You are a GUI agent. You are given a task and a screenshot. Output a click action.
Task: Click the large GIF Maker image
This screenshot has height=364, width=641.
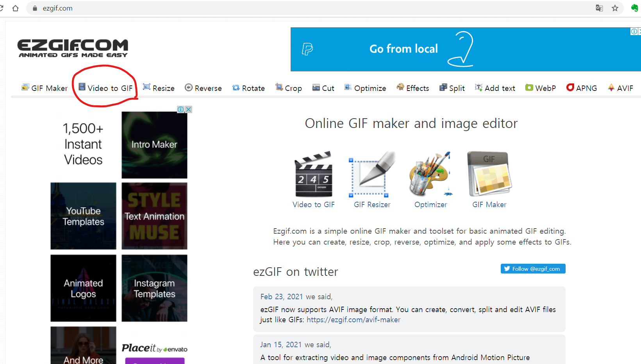pyautogui.click(x=489, y=174)
